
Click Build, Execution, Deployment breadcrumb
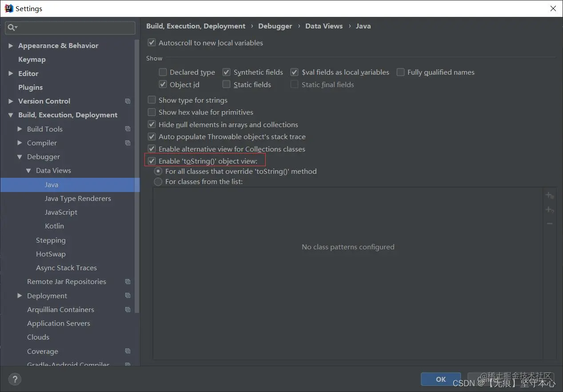tap(196, 26)
